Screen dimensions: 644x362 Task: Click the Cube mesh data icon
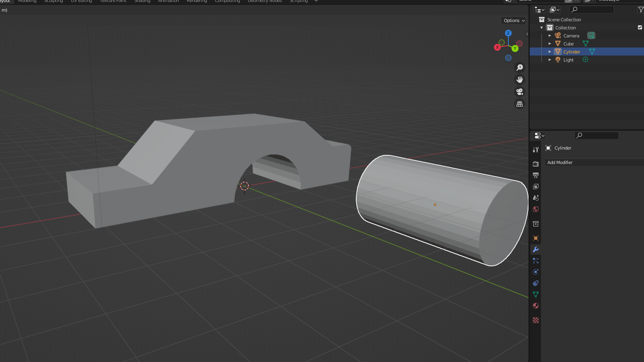point(586,43)
